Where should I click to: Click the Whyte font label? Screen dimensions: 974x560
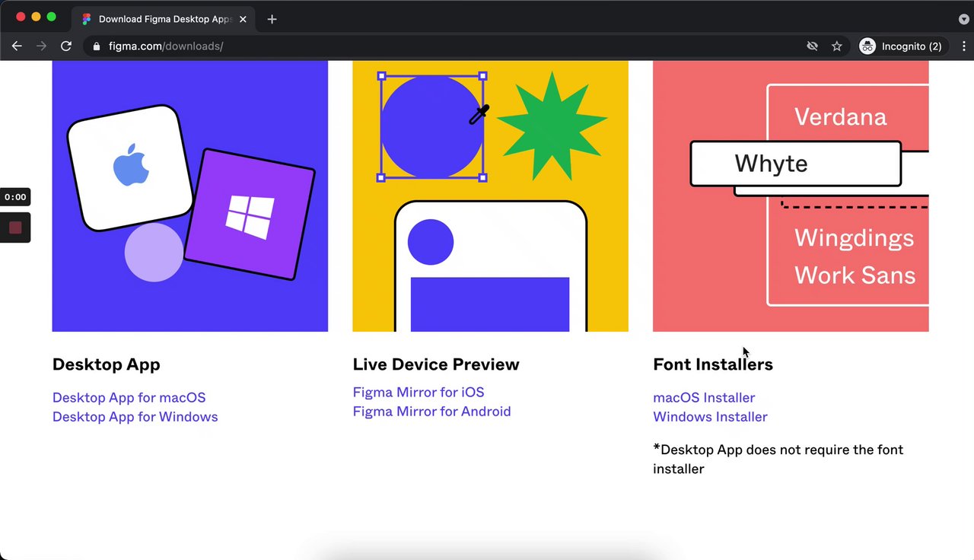coord(771,164)
